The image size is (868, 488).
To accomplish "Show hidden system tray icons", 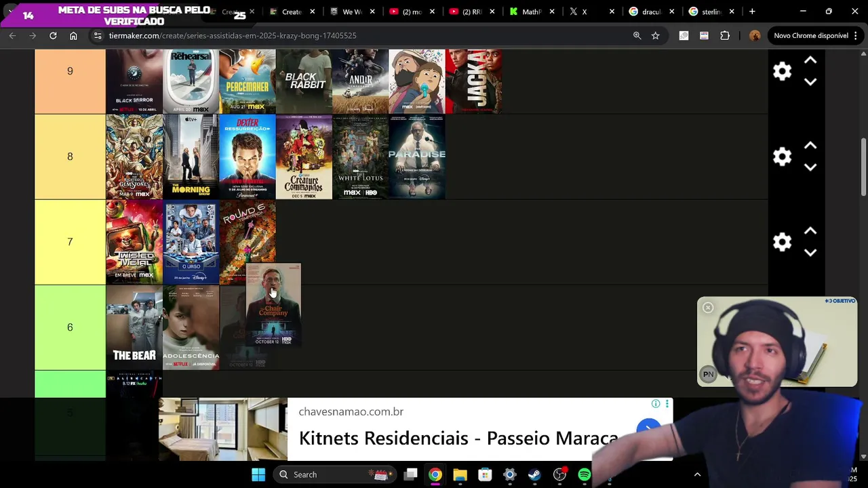I will [697, 474].
